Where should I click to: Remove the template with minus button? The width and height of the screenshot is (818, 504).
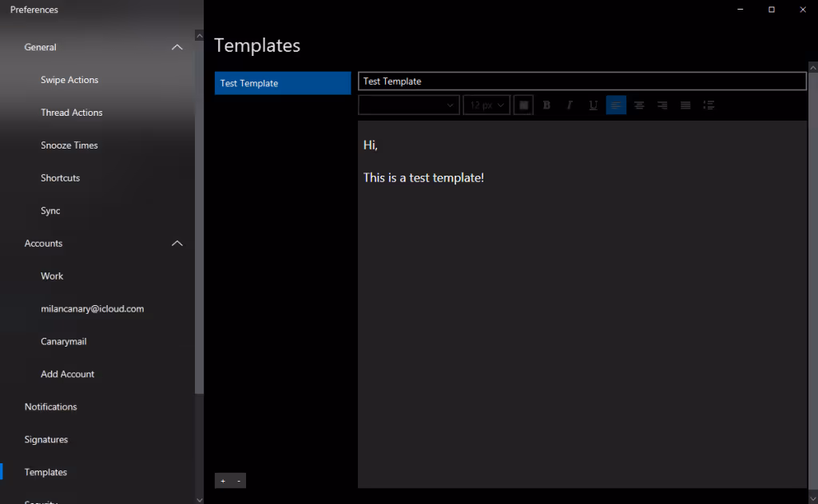238,481
